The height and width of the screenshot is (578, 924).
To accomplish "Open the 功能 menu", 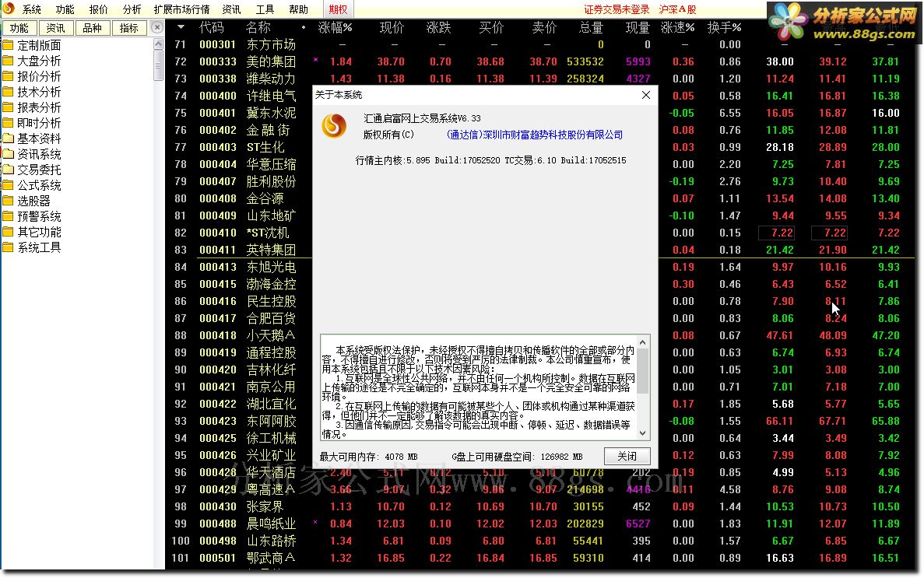I will coord(65,9).
